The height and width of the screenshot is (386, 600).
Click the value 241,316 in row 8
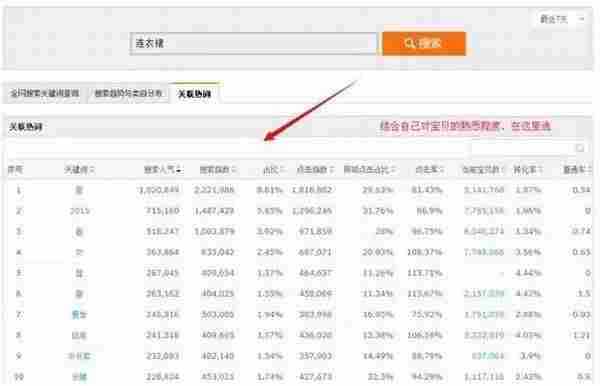pos(163,335)
